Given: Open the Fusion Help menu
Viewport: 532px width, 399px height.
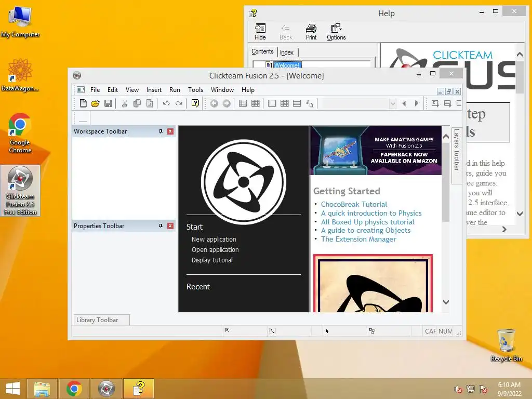Looking at the screenshot, I should [248, 89].
